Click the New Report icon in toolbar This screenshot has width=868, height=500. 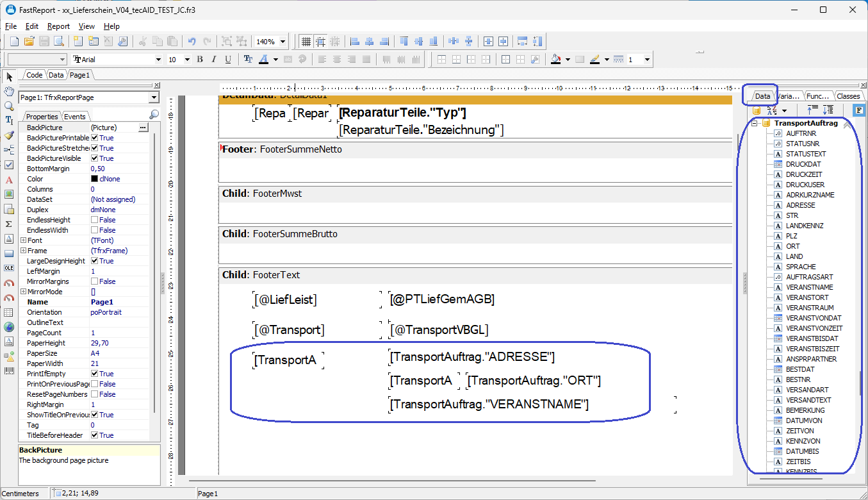pos(14,41)
